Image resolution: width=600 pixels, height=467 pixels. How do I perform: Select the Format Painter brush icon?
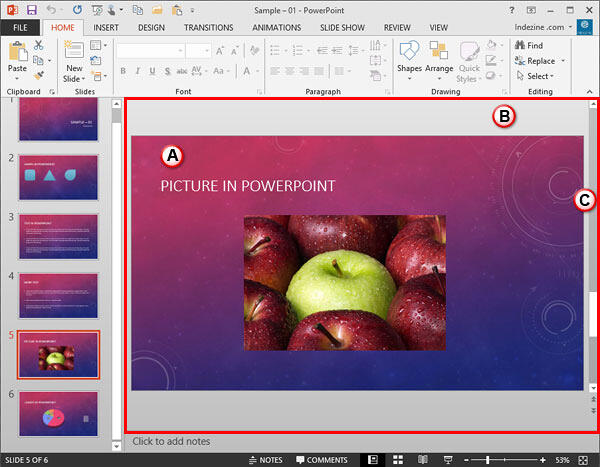pos(38,75)
